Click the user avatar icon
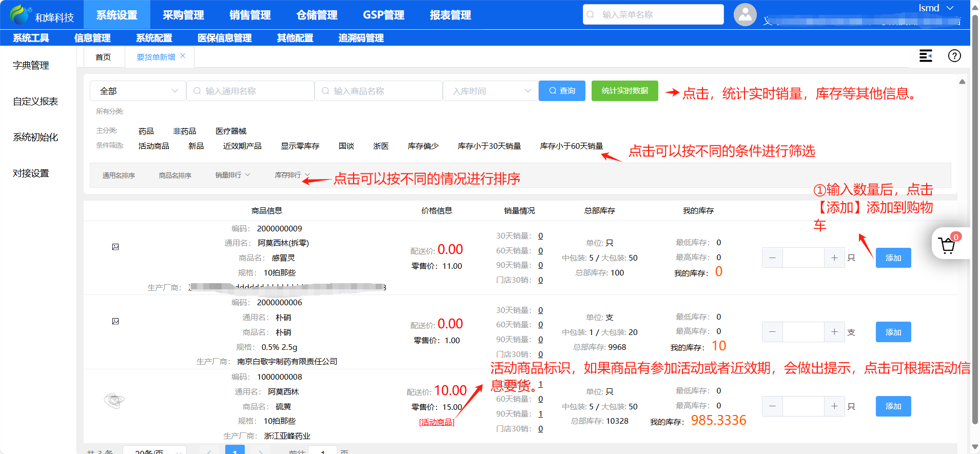 coord(745,14)
